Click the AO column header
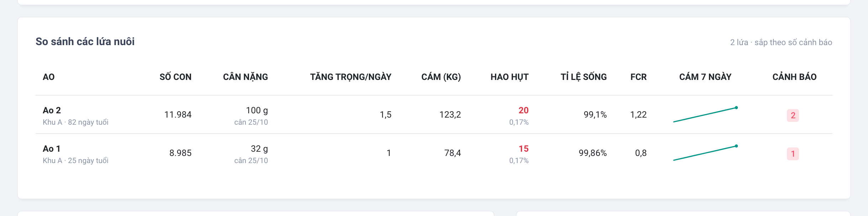The height and width of the screenshot is (216, 868). click(49, 77)
